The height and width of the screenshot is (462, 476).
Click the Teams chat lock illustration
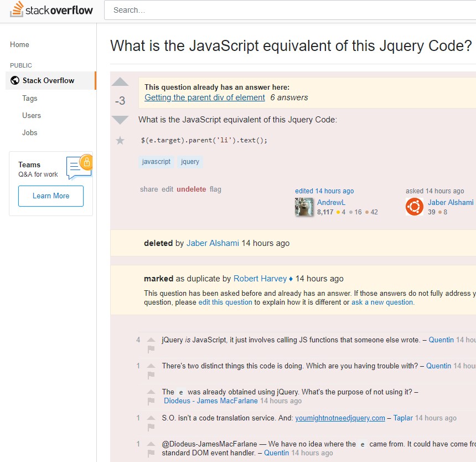pyautogui.click(x=79, y=166)
